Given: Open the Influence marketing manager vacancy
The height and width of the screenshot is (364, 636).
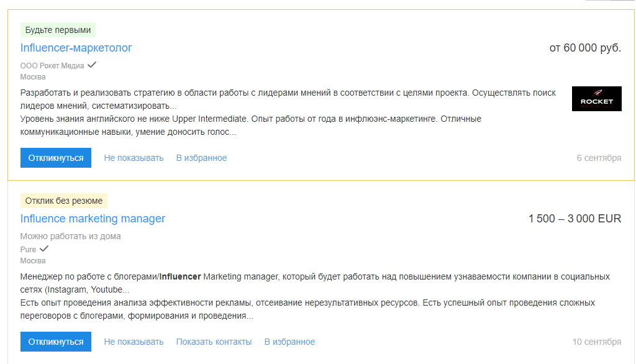Looking at the screenshot, I should pos(93,219).
